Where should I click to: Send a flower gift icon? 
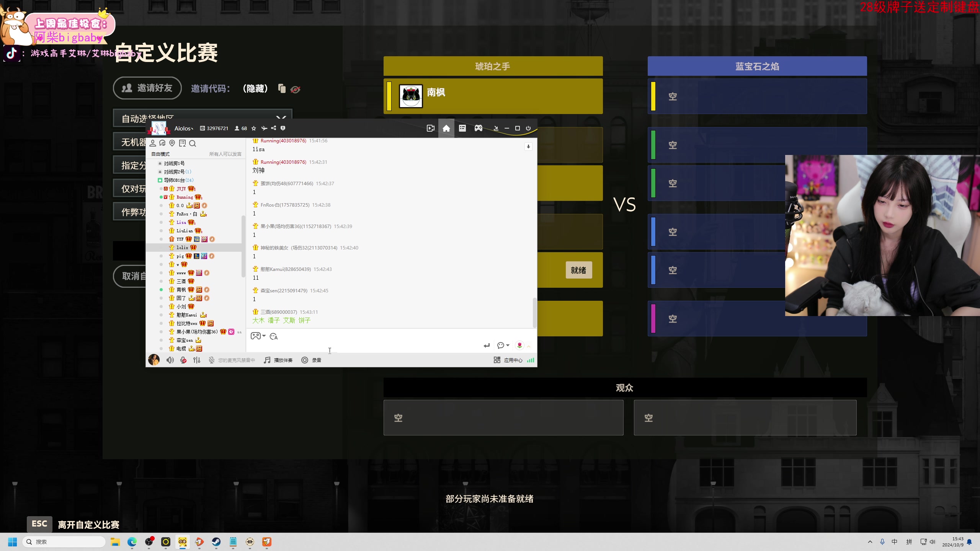point(519,345)
